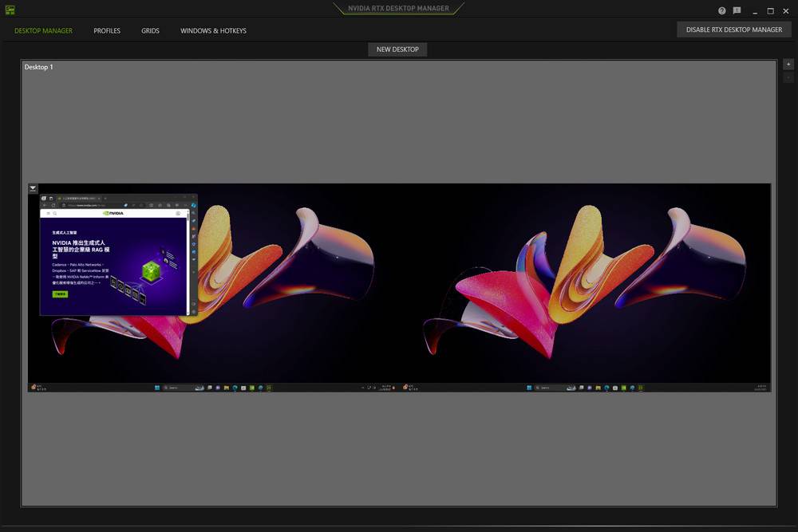The height and width of the screenshot is (532, 798).
Task: Open help using the question mark icon
Action: (x=721, y=10)
